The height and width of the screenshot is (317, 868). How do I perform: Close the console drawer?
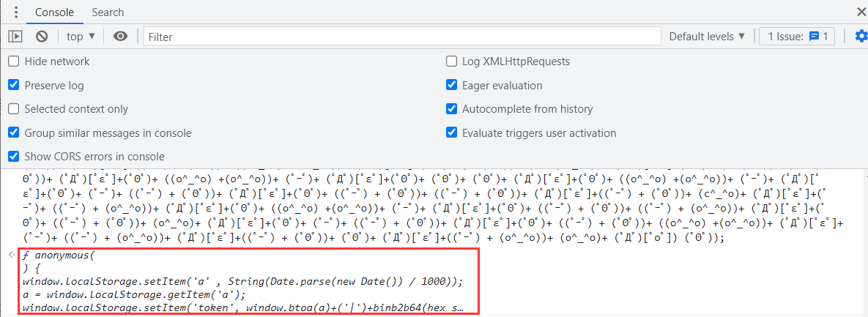(861, 12)
